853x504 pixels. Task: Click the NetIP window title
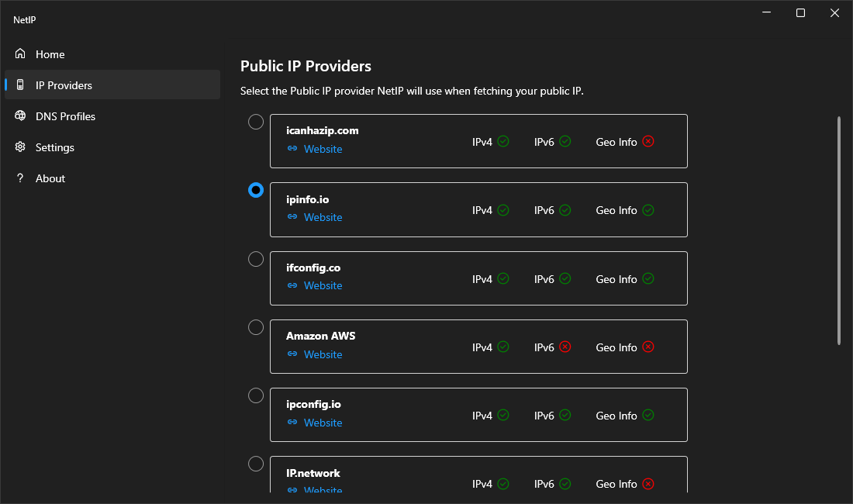tap(25, 19)
